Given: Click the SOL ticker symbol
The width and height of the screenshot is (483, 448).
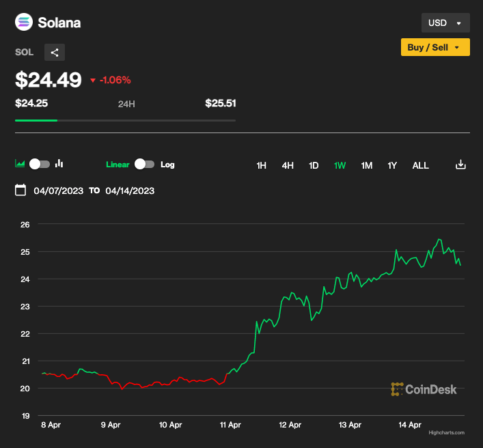Looking at the screenshot, I should pyautogui.click(x=25, y=52).
